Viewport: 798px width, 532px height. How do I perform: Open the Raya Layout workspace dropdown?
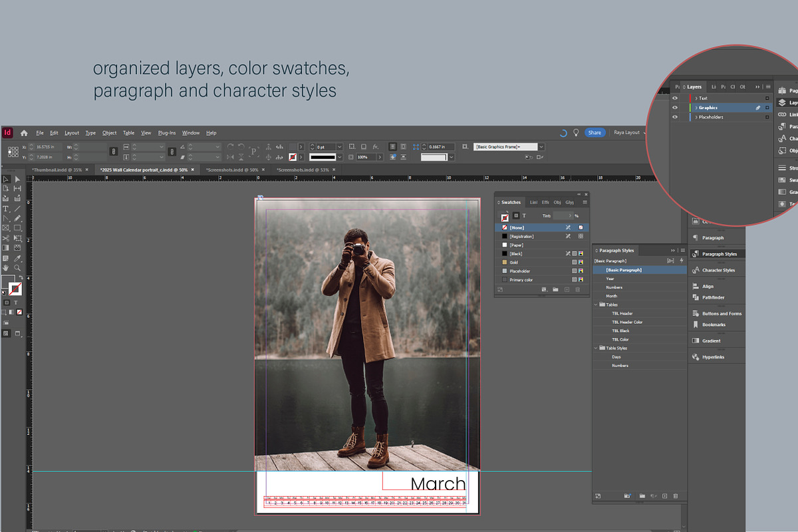pos(629,133)
